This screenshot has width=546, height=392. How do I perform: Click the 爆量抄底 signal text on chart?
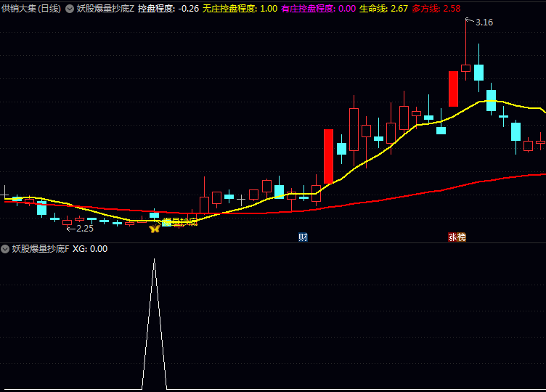180,221
